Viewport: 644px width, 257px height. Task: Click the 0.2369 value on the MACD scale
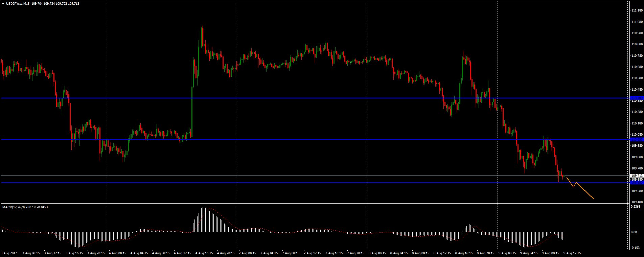click(636, 206)
